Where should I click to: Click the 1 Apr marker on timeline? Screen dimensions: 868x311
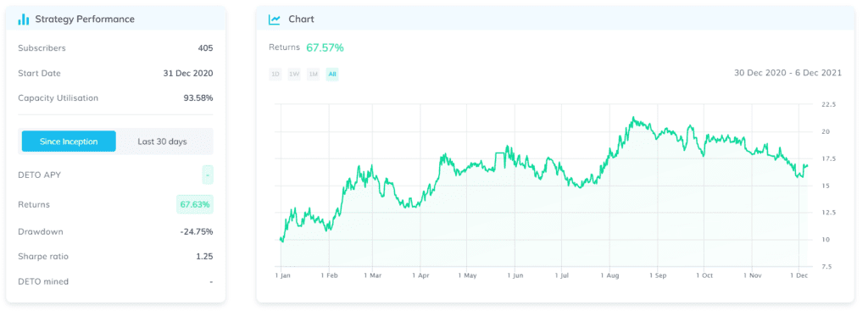pos(420,275)
